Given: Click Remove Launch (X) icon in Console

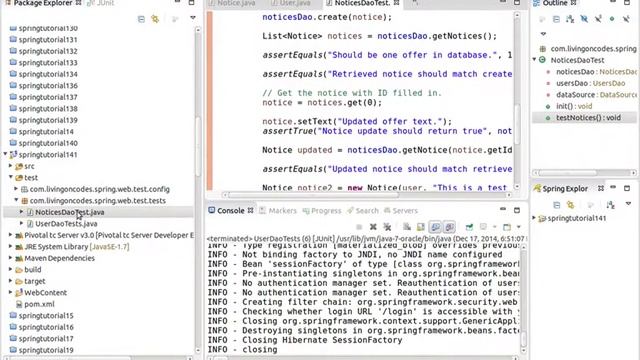Looking at the screenshot, I should pos(373,227).
